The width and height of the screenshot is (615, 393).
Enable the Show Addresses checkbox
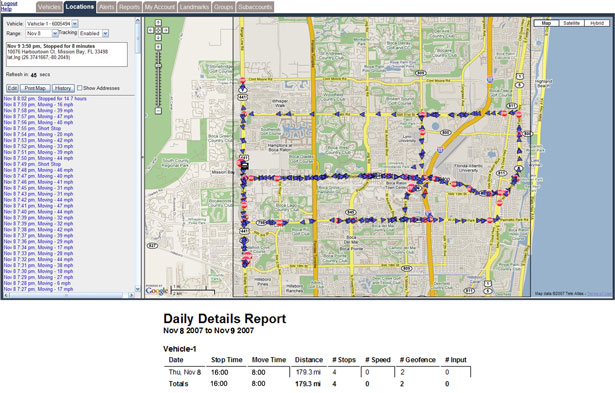click(x=80, y=88)
